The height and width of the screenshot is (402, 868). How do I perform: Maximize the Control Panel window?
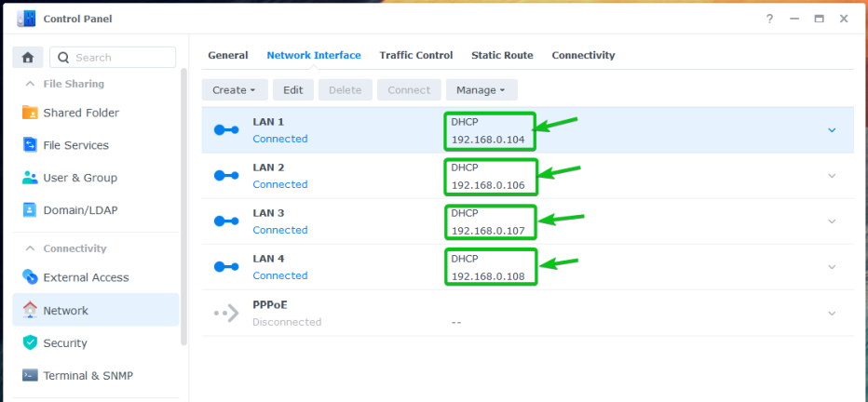(x=820, y=19)
